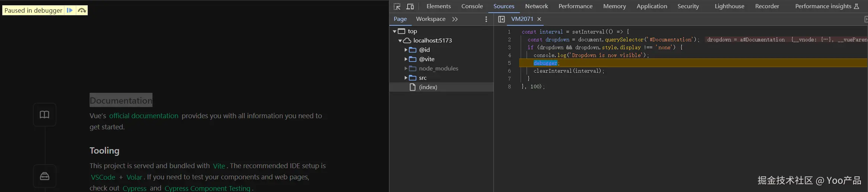Hide the navigator sidebar toggle icon
This screenshot has width=868, height=192.
[x=501, y=19]
